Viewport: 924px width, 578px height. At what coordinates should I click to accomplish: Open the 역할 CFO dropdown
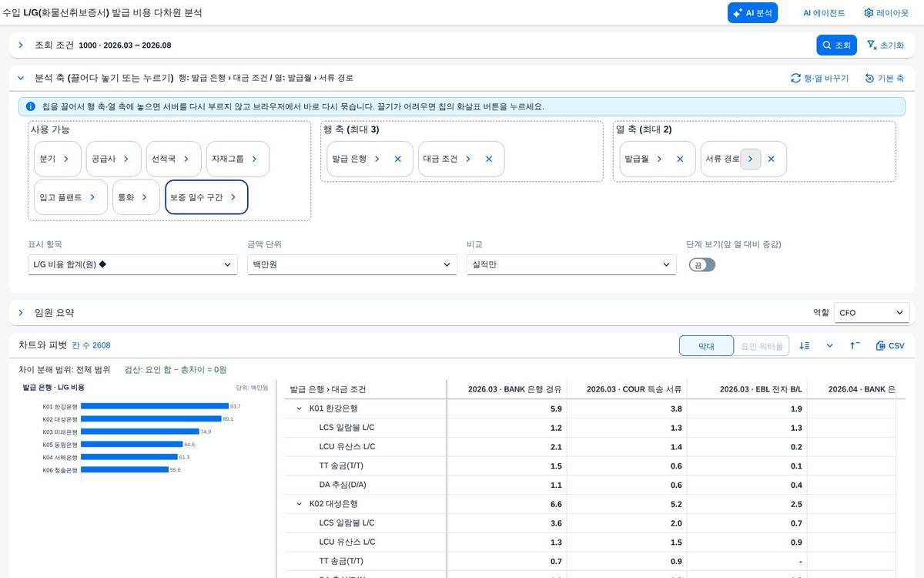[872, 313]
